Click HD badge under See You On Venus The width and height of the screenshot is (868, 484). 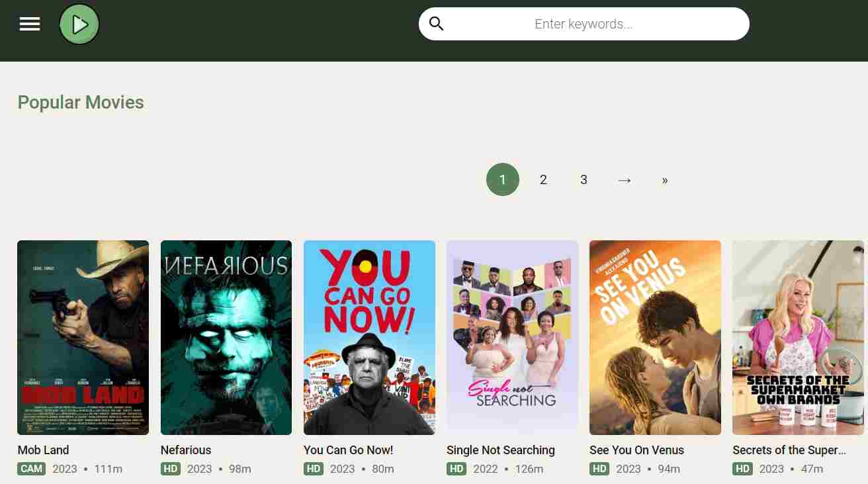(599, 469)
